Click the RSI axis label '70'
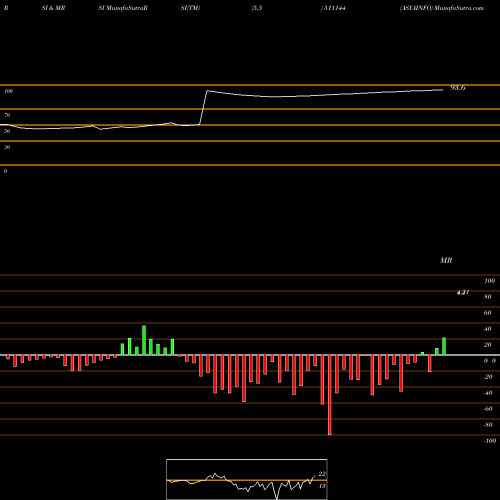This screenshot has height=500, width=500. point(7,115)
